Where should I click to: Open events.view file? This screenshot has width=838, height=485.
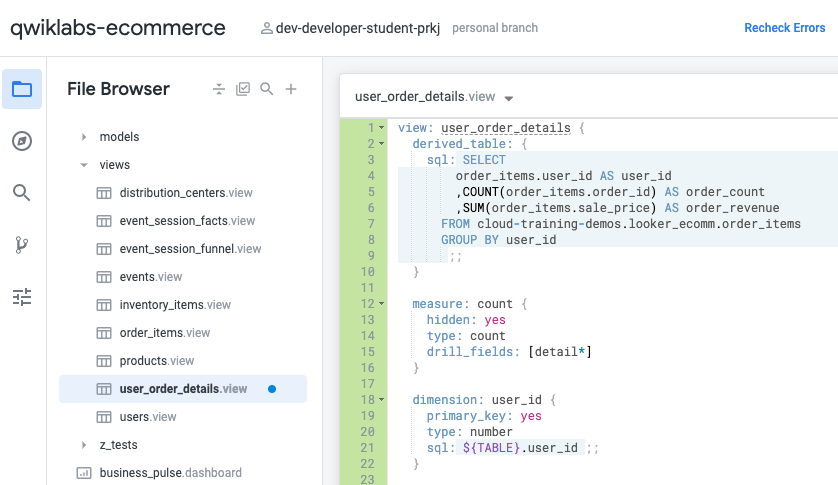click(151, 277)
